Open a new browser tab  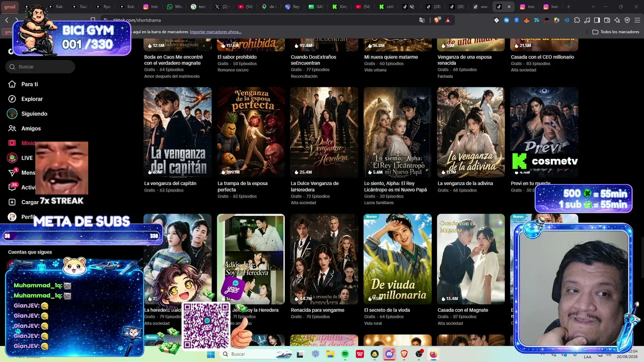pyautogui.click(x=569, y=7)
